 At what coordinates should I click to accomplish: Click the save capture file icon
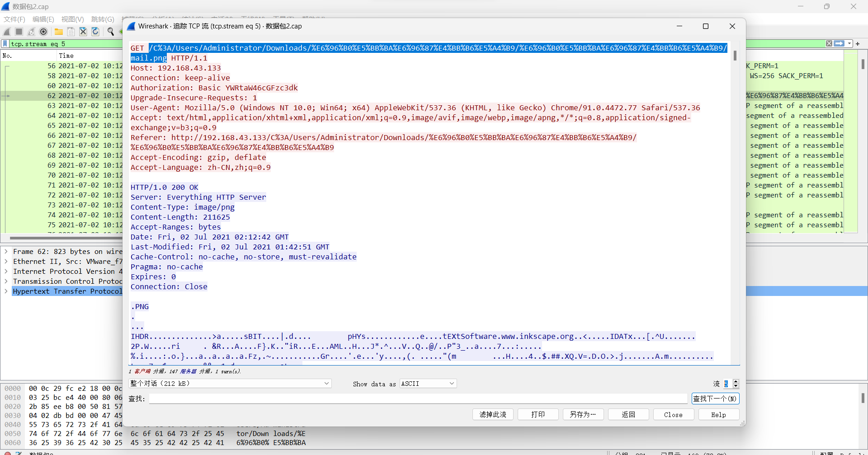(71, 32)
